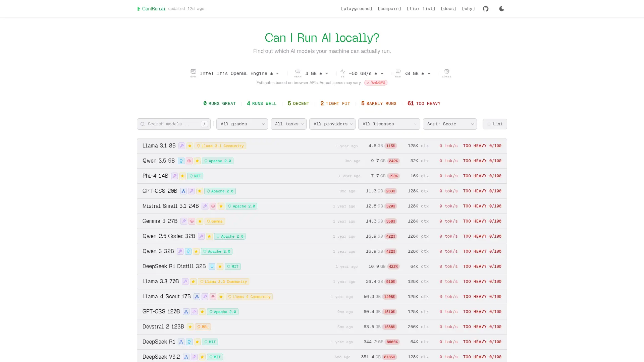Click star icon on Phi-4 14B

tap(182, 176)
